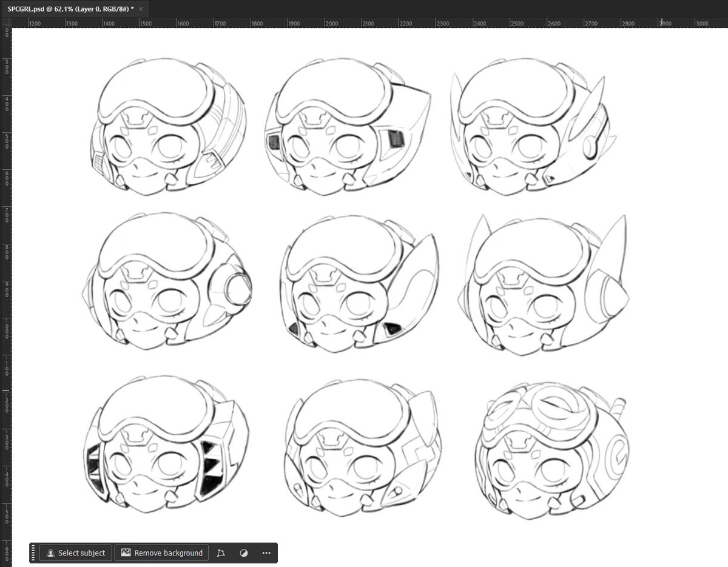
Task: Click the helmet sketch with round ear knob
Action: (x=167, y=281)
